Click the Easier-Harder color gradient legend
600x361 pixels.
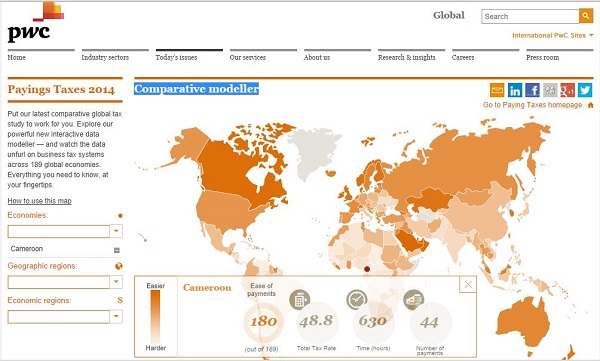coord(155,316)
